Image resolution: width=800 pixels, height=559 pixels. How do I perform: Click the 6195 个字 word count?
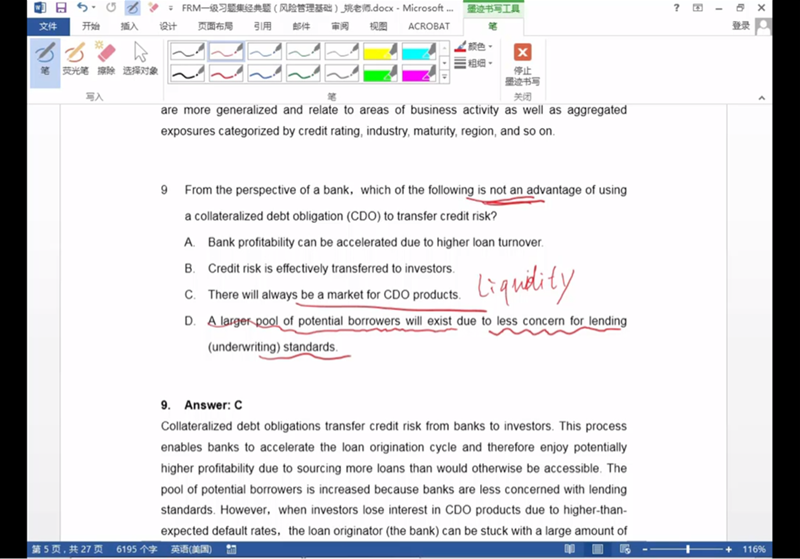(136, 549)
